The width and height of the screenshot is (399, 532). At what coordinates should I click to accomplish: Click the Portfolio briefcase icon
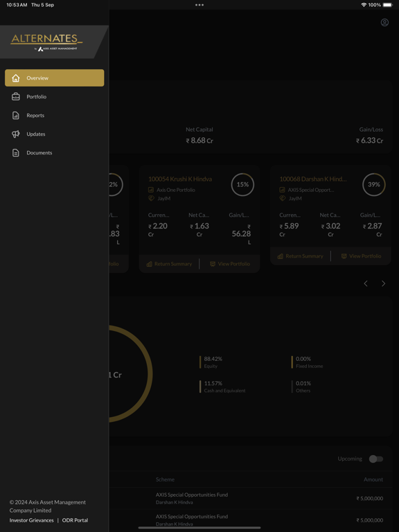coord(16,97)
